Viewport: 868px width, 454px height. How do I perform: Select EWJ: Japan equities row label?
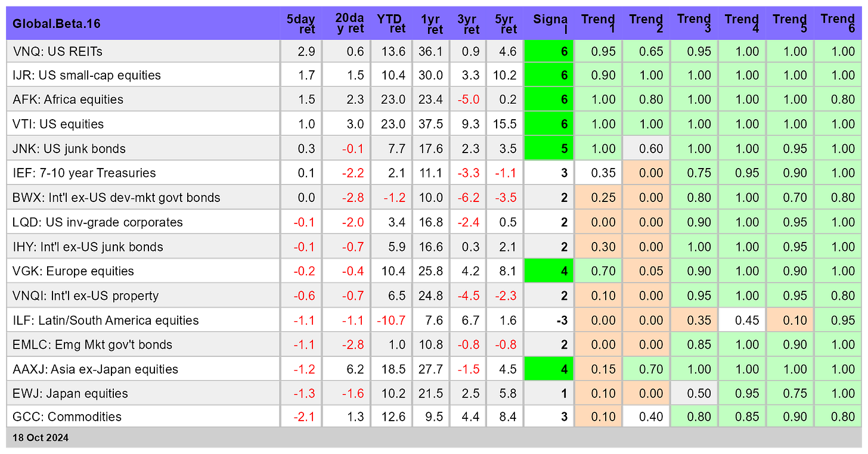[x=70, y=393]
